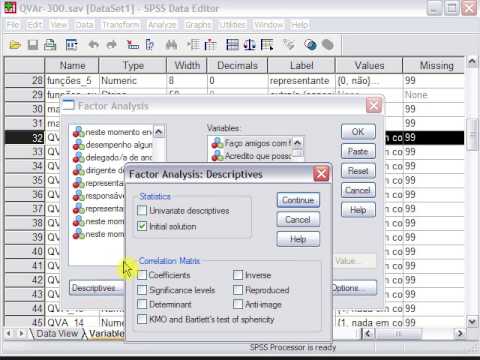This screenshot has height=360, width=480.
Task: Click Help in the Descriptives dialog
Action: click(x=298, y=239)
